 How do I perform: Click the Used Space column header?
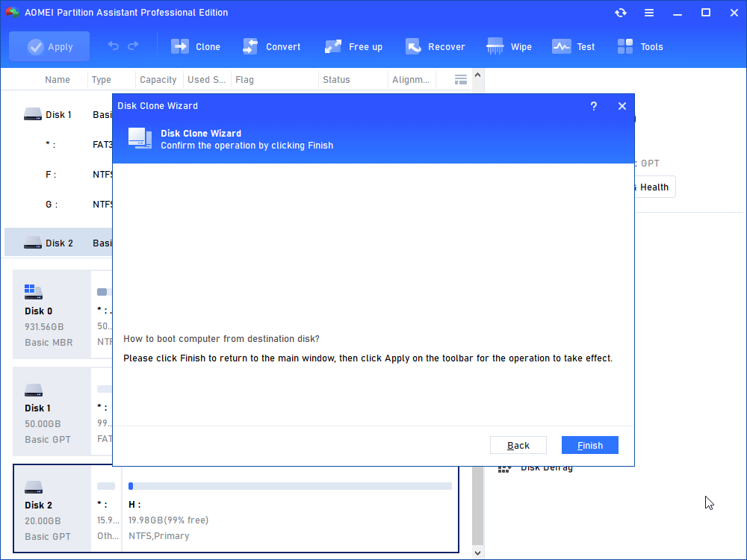[206, 80]
